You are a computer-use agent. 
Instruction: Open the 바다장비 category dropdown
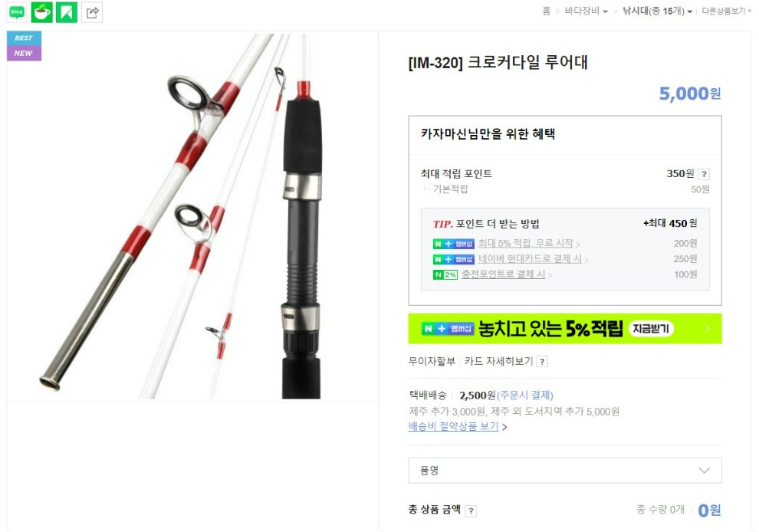[x=586, y=11]
